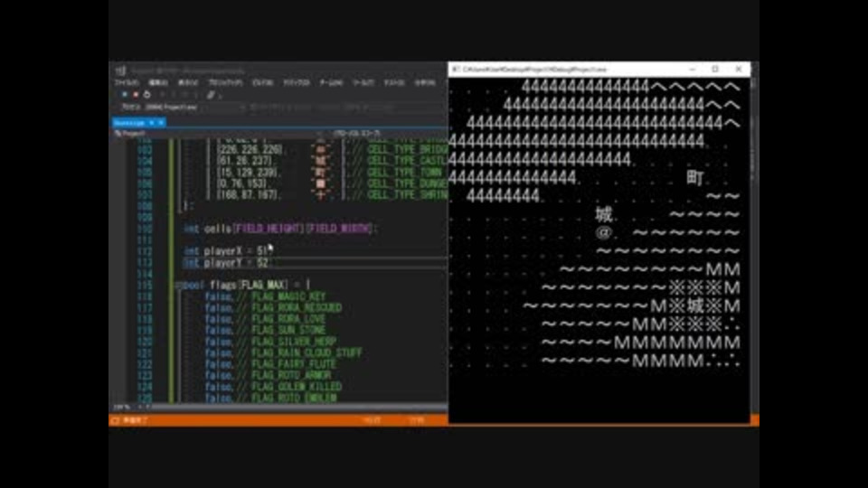This screenshot has width=868, height=488.
Task: Click the console window title bar icon
Action: 456,70
